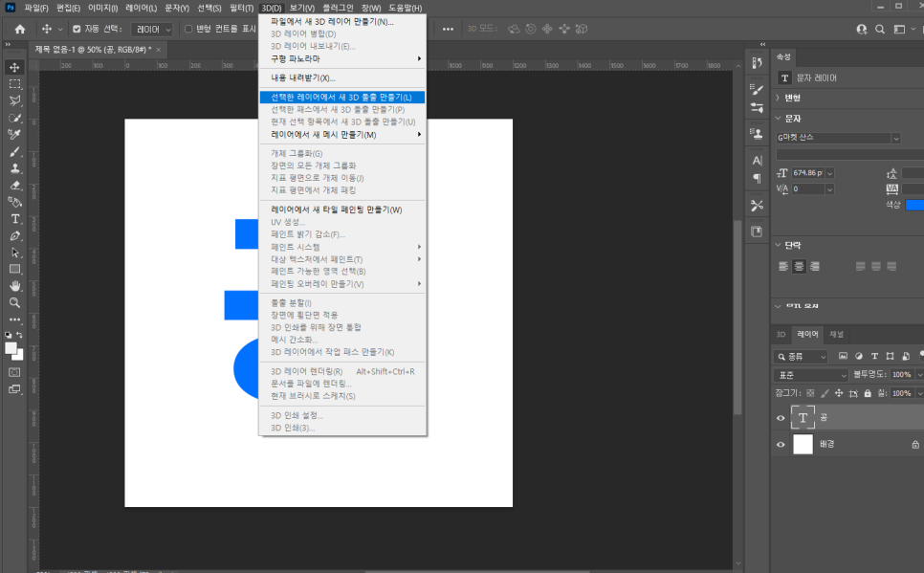Filter layers by adjustment layer type

[x=859, y=356]
